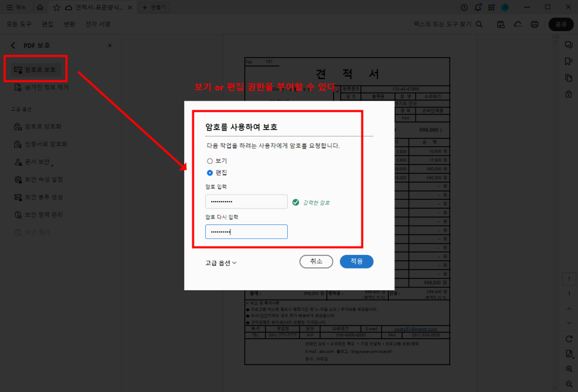The height and width of the screenshot is (392, 578).
Task: Open the comments panel icon
Action: pos(569,45)
